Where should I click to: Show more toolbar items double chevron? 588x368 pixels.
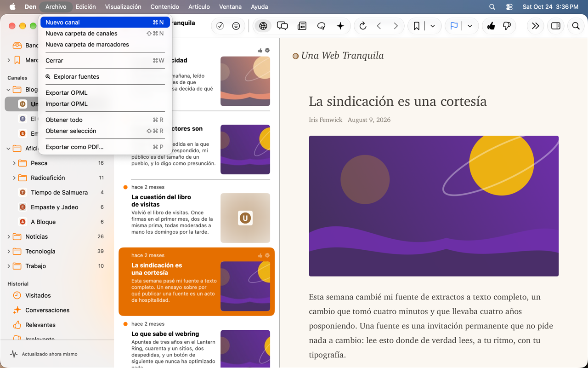[x=535, y=26]
